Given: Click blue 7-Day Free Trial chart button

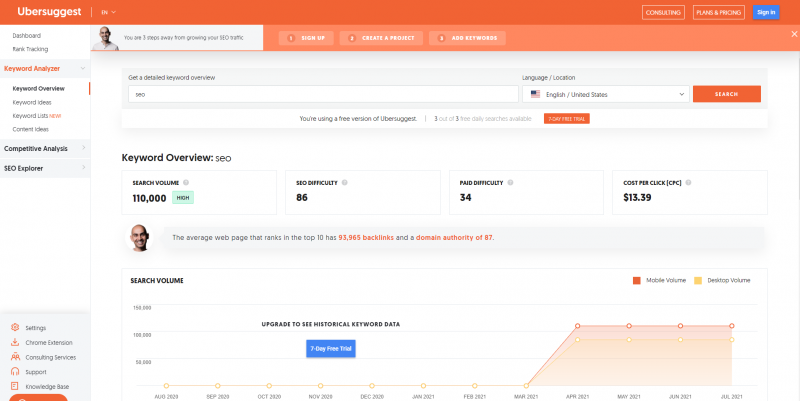Looking at the screenshot, I should 331,348.
